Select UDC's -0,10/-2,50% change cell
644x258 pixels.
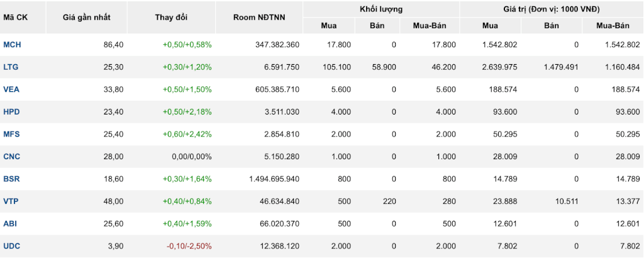point(189,246)
